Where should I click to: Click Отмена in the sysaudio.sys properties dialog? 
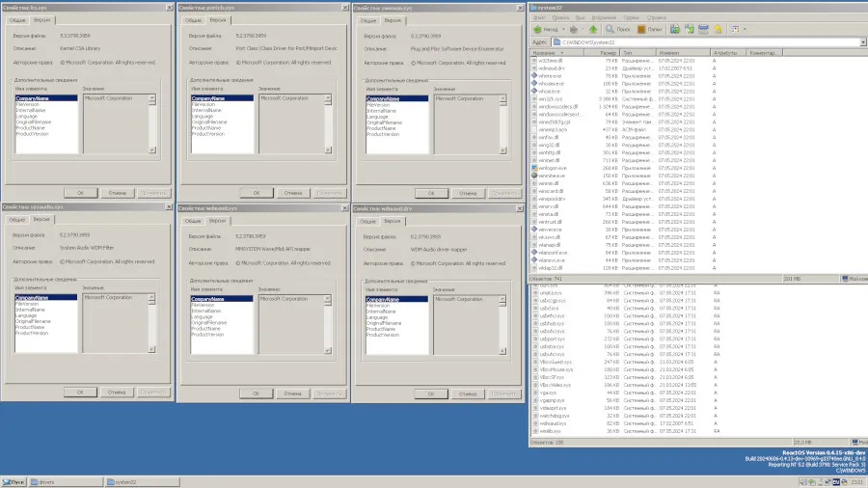[117, 393]
